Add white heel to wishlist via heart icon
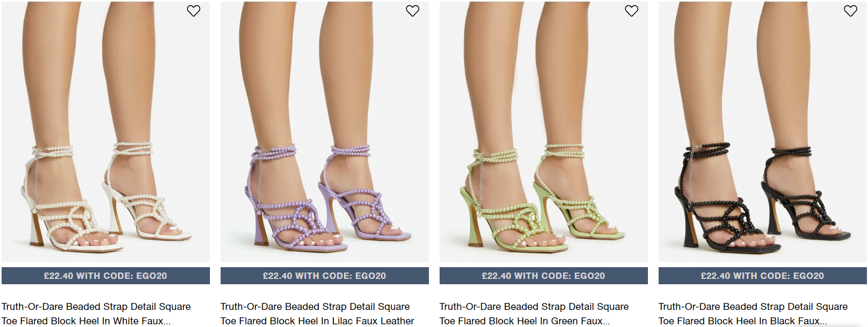Image resolution: width=868 pixels, height=327 pixels. pos(193,11)
